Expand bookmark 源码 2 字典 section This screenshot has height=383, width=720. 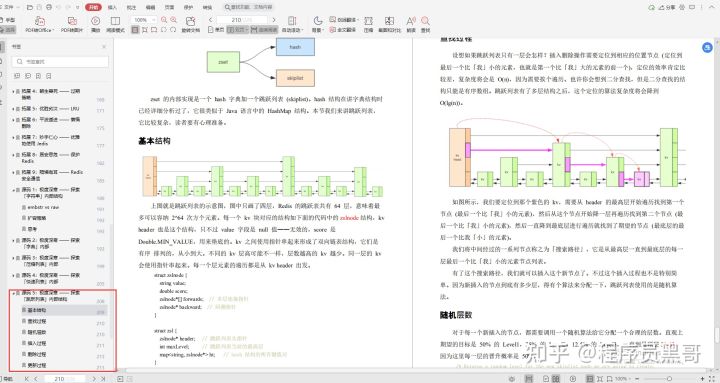(x=13, y=240)
